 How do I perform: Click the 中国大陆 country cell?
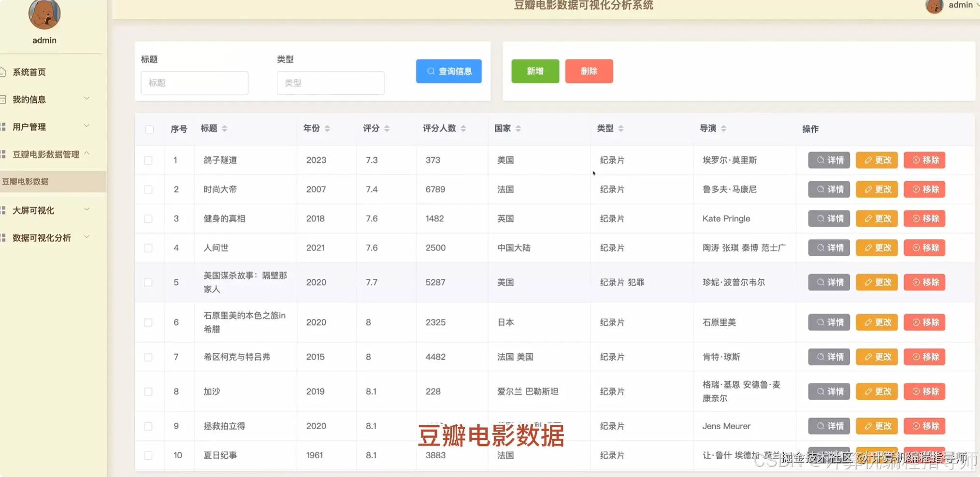click(x=514, y=248)
